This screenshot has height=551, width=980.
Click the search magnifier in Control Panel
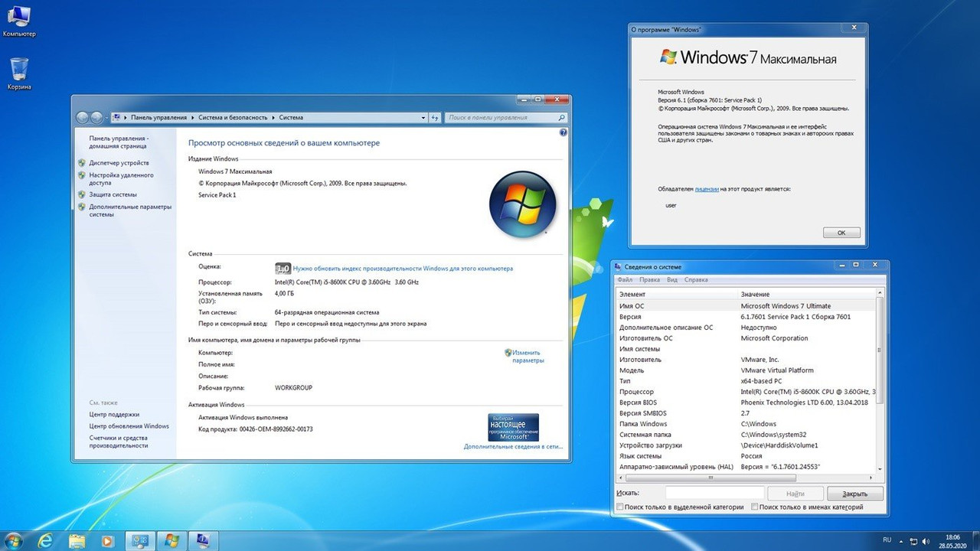tap(561, 118)
